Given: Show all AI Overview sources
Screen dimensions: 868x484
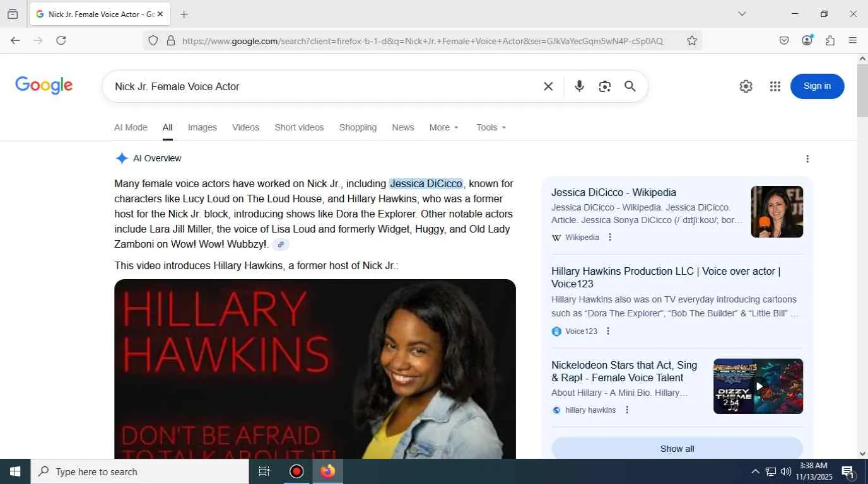Looking at the screenshot, I should click(x=677, y=449).
